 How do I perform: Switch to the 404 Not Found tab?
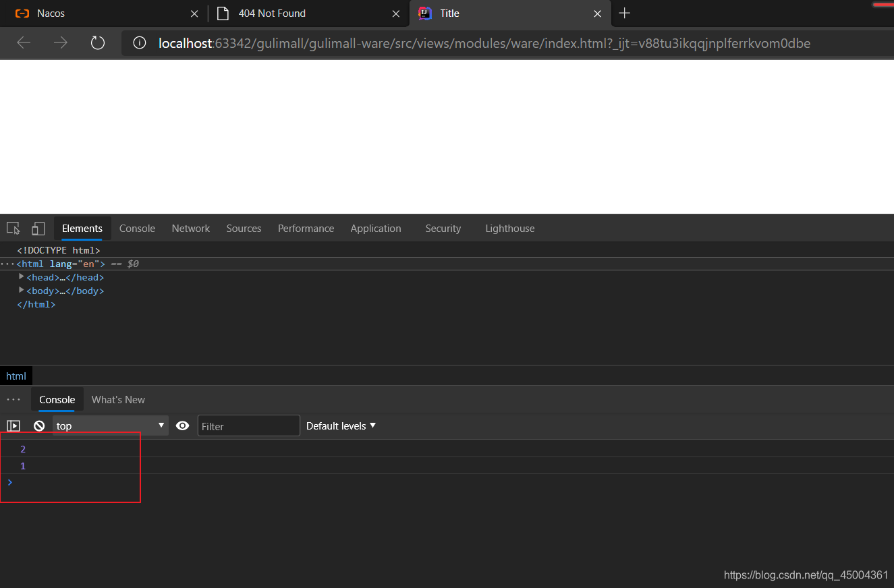[308, 13]
